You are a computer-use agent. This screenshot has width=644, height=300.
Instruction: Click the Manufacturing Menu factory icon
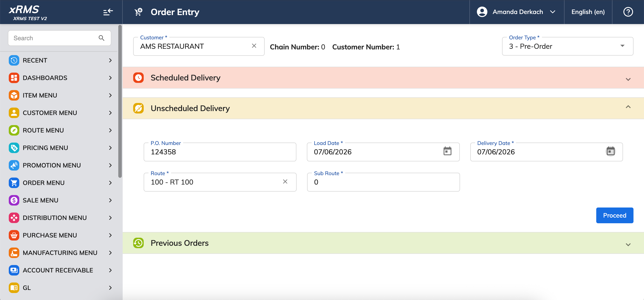14,253
